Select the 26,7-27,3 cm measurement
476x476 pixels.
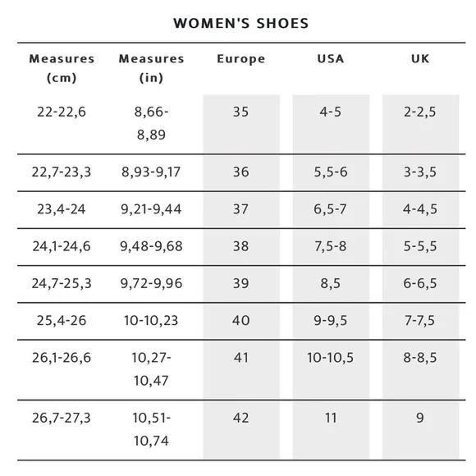tap(62, 418)
